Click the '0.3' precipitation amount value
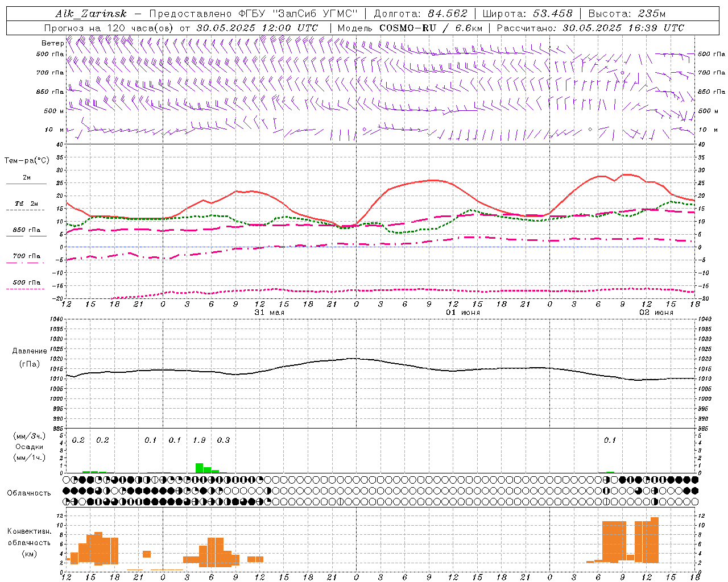 click(224, 440)
